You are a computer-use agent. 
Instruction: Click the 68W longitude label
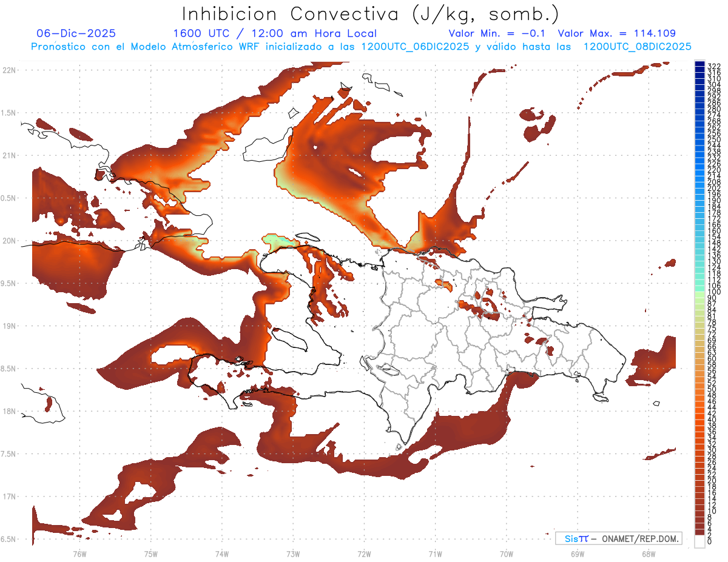pos(649,554)
